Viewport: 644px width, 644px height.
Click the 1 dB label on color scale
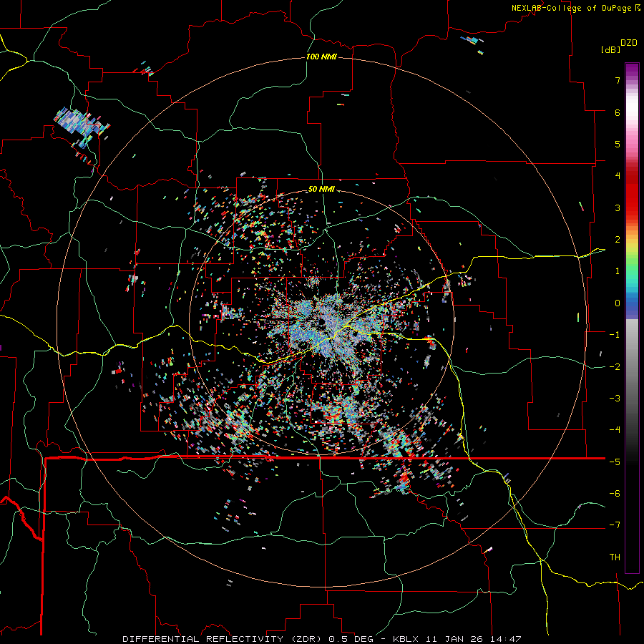(618, 271)
